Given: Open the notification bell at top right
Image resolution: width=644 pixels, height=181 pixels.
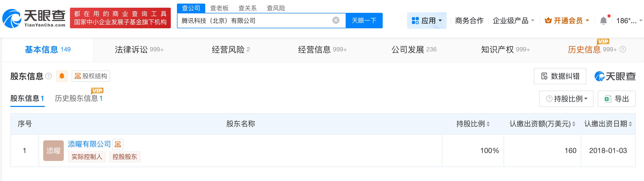Looking at the screenshot, I should point(603,20).
